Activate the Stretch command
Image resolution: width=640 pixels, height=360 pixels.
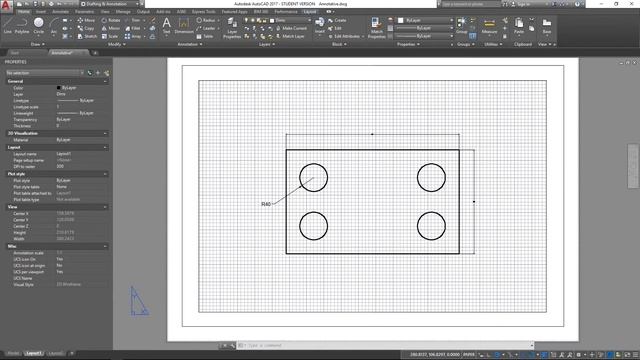coord(87,36)
